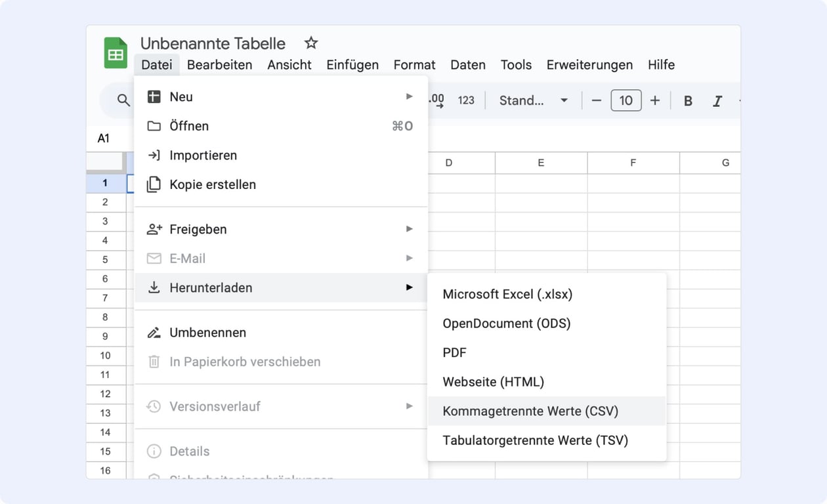Click the name box showing A1
827x504 pixels.
[105, 138]
